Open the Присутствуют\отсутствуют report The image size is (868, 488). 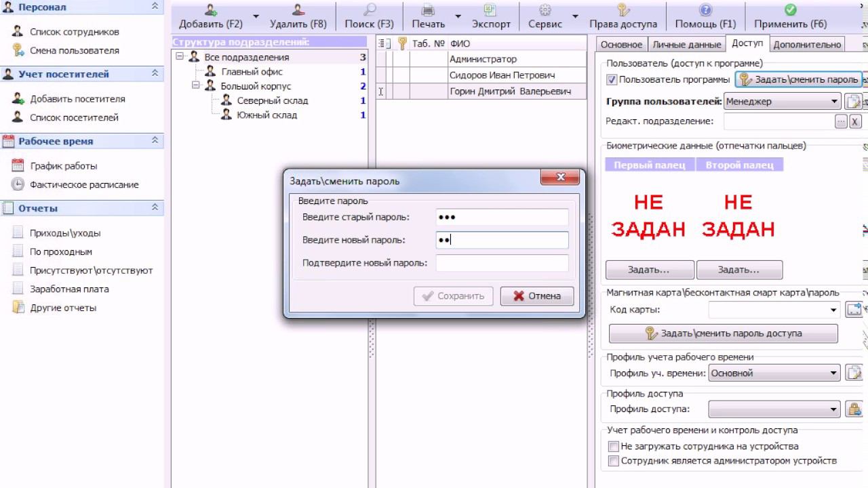tap(92, 270)
